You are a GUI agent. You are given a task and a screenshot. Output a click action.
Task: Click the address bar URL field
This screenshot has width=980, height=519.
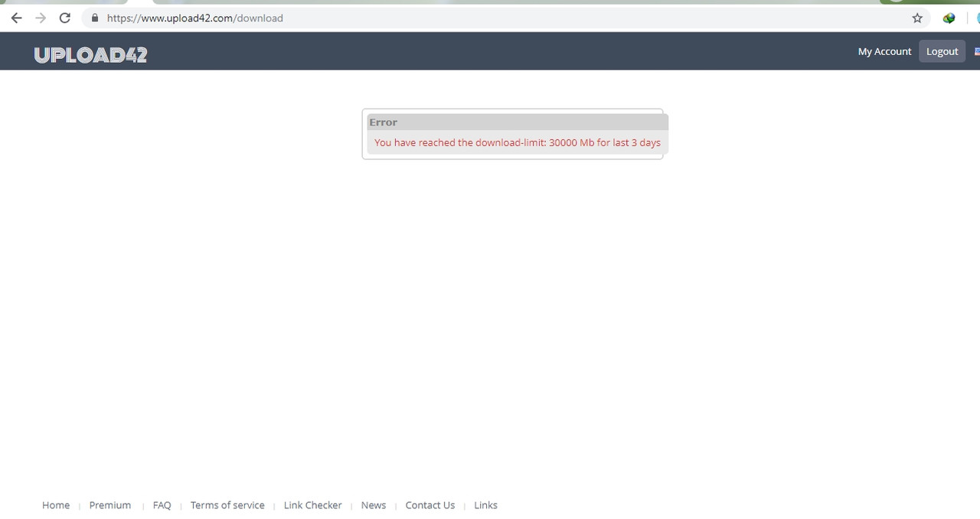click(505, 18)
